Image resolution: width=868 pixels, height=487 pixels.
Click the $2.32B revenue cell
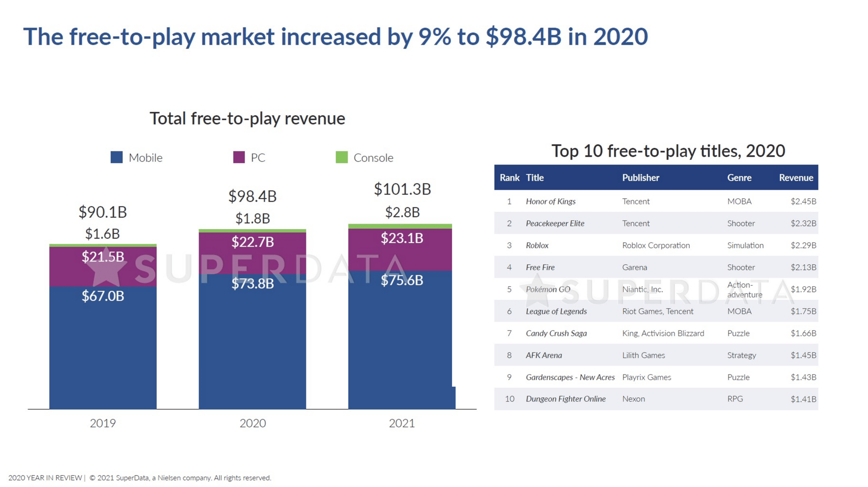[803, 223]
